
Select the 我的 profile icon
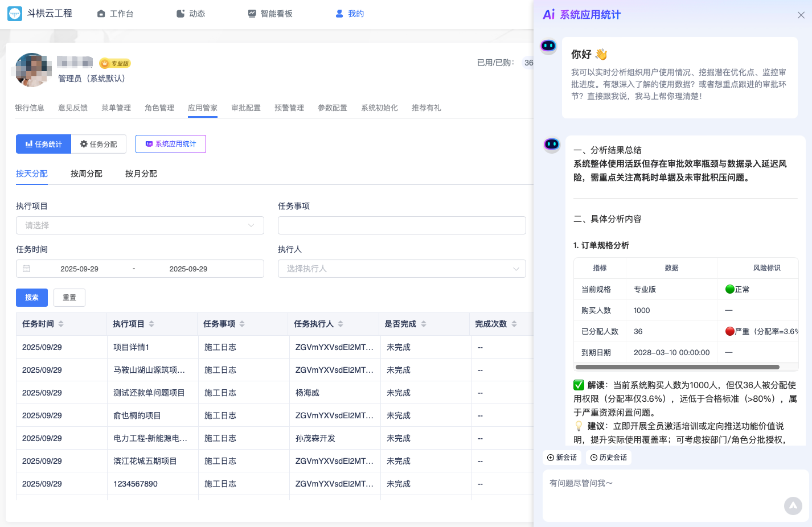point(339,14)
